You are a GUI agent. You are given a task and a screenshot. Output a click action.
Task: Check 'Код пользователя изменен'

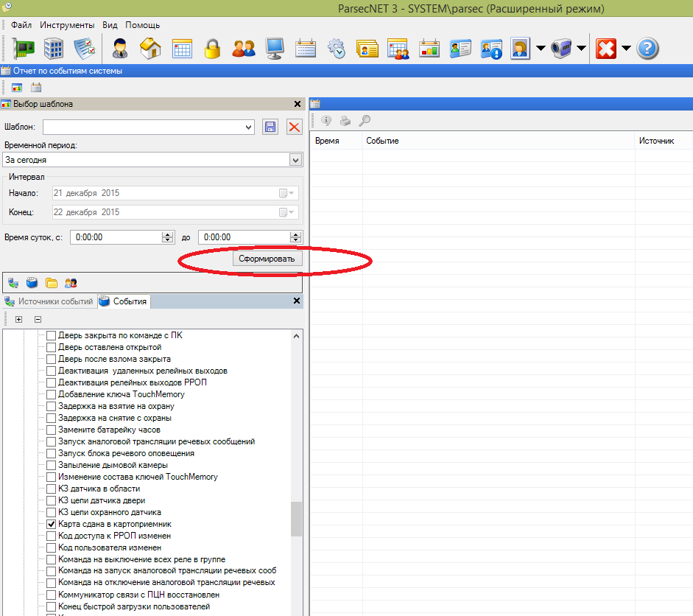(52, 548)
